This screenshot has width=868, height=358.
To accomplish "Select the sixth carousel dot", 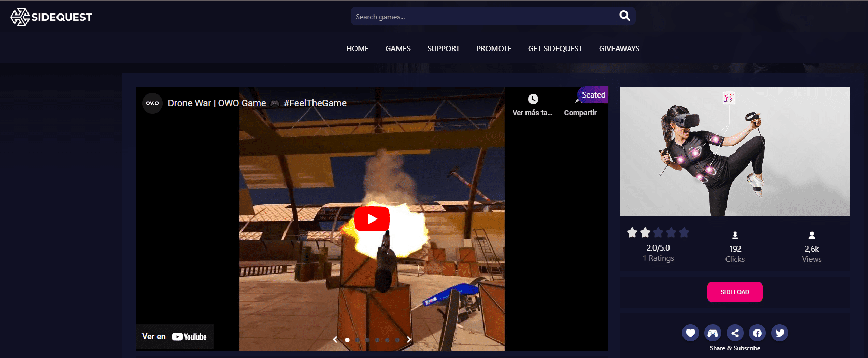I will coord(397,340).
